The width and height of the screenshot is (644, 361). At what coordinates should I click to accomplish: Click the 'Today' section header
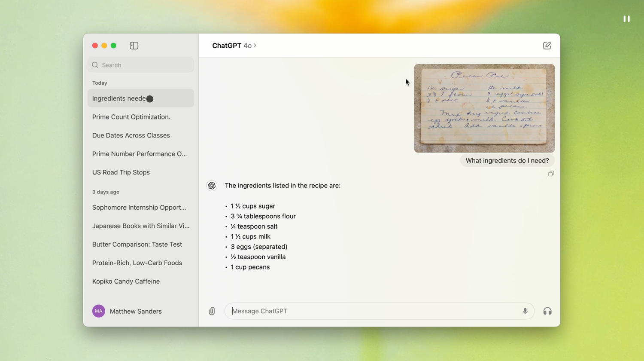[x=100, y=83]
